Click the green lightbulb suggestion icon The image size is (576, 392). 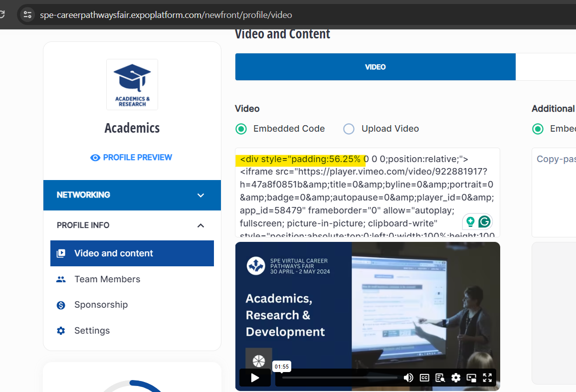tap(470, 221)
